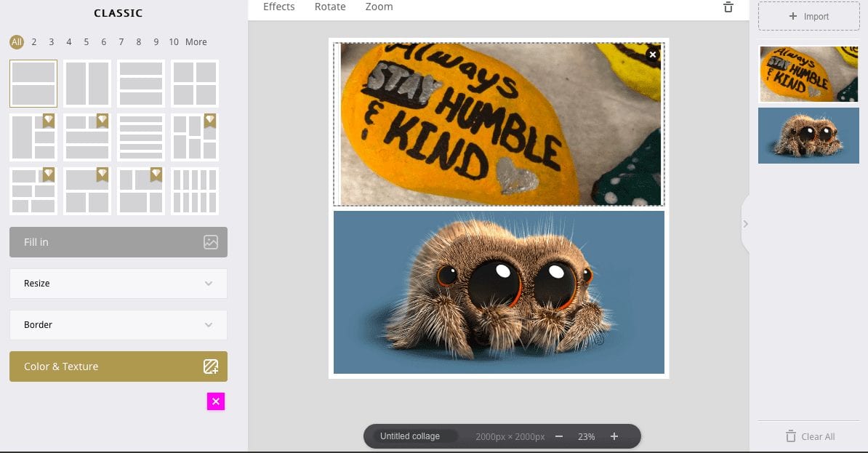Select the three-row horizontal layout template
The height and width of the screenshot is (453, 868).
141,84
